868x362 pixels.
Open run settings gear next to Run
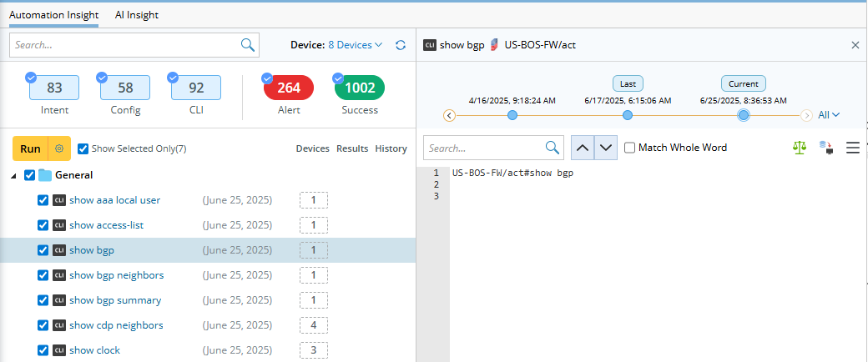[60, 148]
